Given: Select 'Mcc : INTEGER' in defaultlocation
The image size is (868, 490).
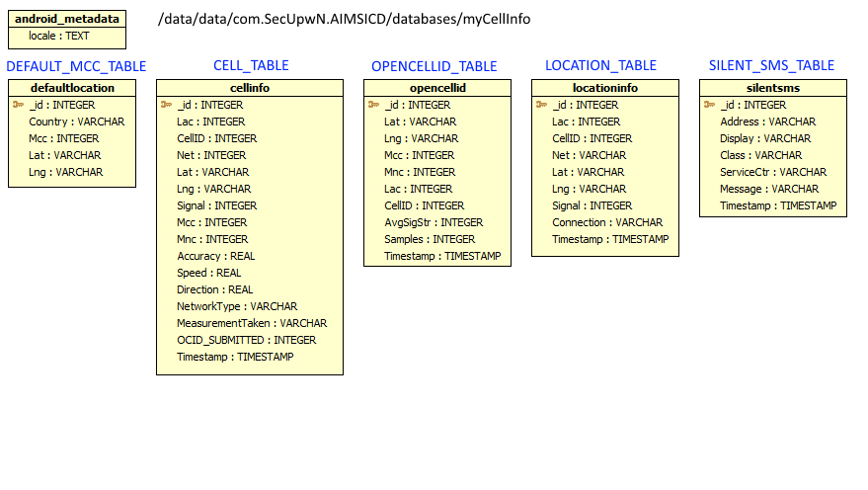Looking at the screenshot, I should (63, 138).
